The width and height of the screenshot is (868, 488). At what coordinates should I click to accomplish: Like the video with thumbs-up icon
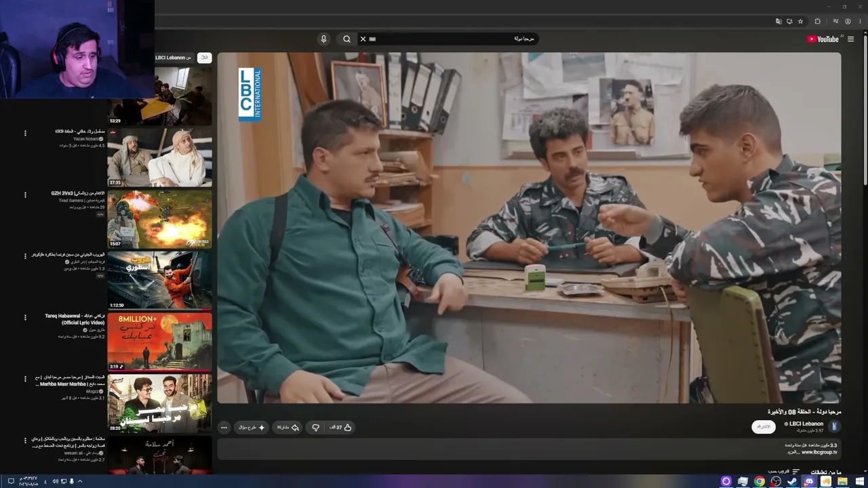[341, 428]
